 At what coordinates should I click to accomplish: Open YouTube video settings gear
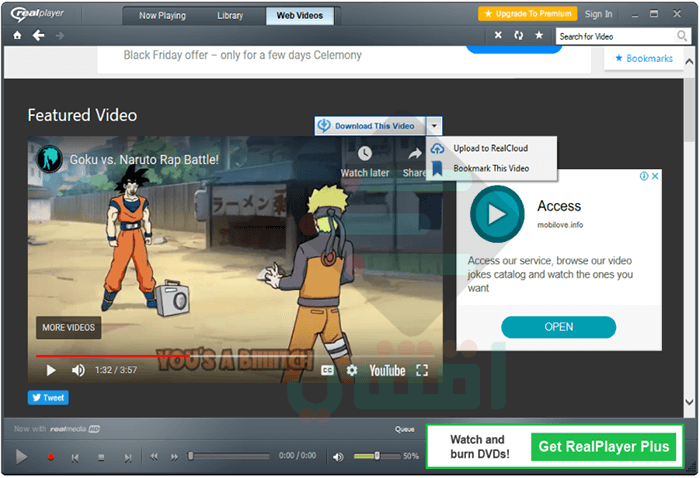[x=352, y=370]
